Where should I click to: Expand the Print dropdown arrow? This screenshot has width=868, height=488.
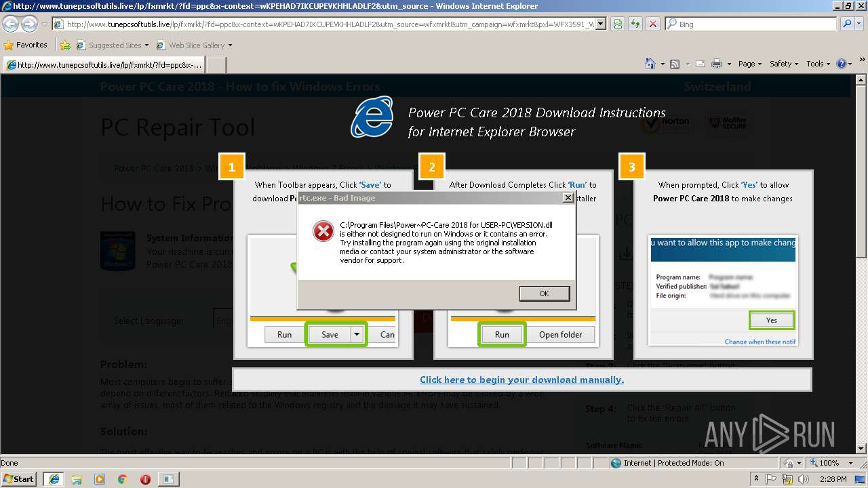(729, 64)
